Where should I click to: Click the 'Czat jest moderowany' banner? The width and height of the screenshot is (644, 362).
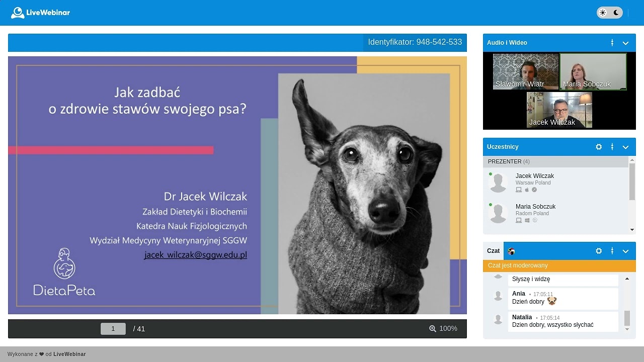pos(559,265)
